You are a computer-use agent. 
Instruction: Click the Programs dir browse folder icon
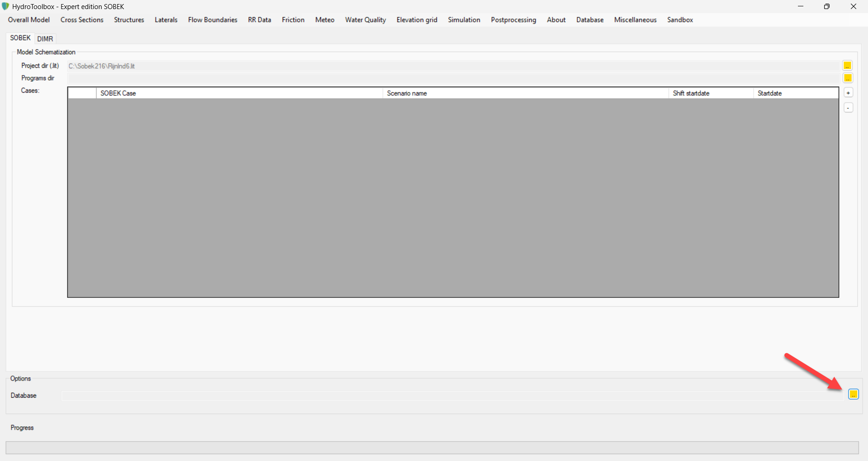coord(847,78)
